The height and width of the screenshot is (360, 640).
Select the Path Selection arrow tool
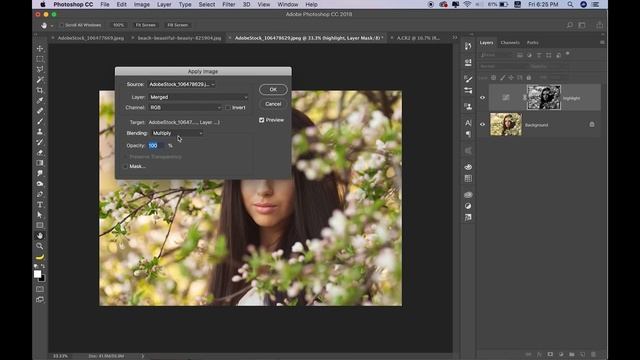tap(40, 215)
